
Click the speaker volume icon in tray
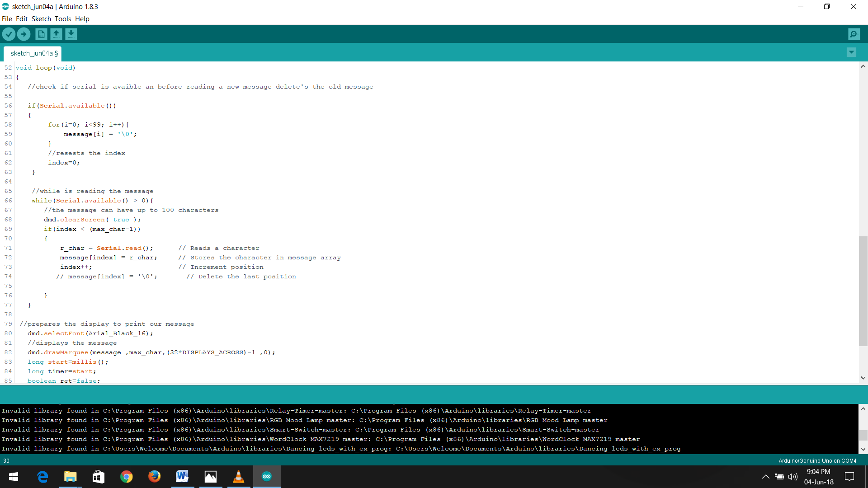click(x=793, y=476)
